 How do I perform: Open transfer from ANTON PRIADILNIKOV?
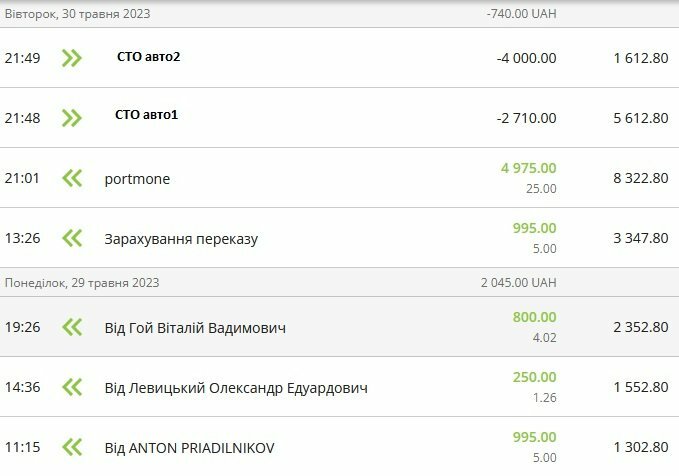tap(189, 448)
